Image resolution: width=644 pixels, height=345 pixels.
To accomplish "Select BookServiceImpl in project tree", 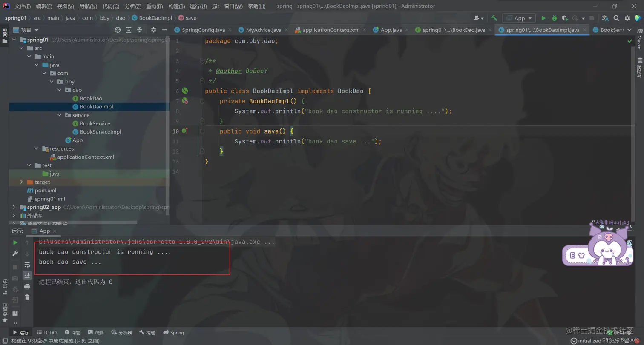I will (x=101, y=132).
